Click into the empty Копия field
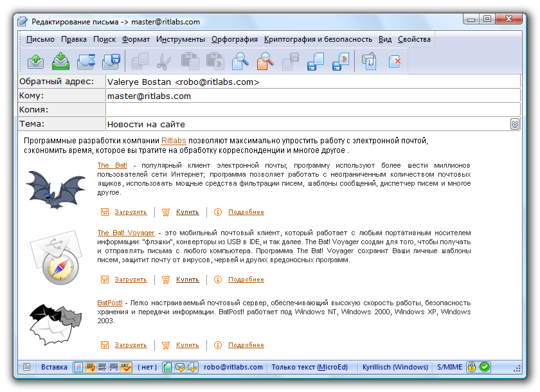This screenshot has width=540, height=392. (312, 110)
